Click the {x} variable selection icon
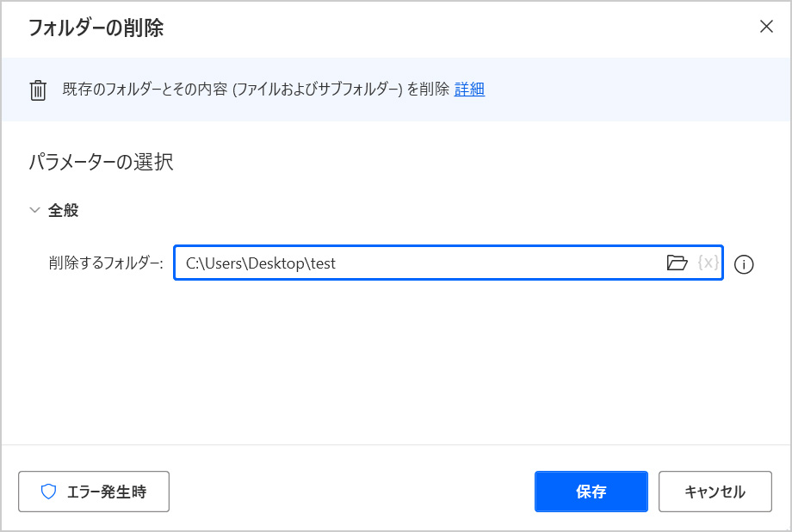The image size is (792, 532). 708,263
